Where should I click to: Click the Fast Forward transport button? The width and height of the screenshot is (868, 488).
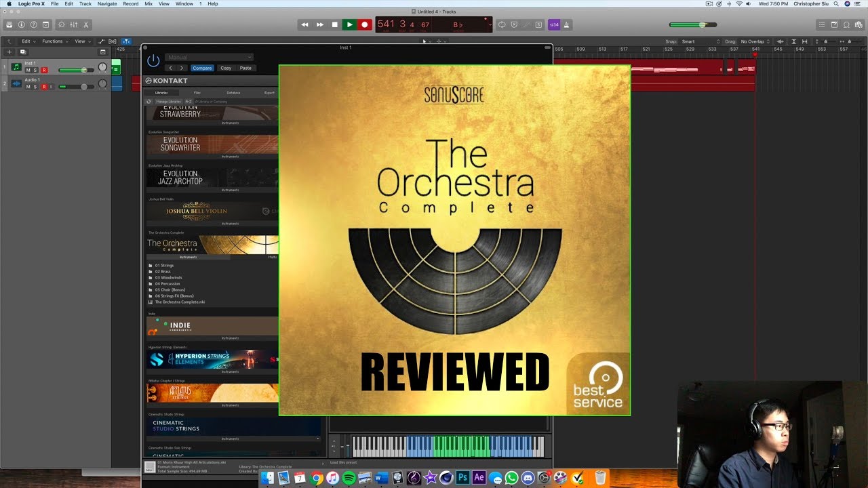point(320,24)
